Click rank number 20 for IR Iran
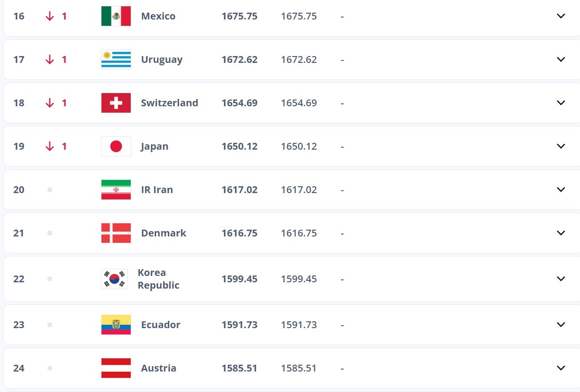Image resolution: width=580 pixels, height=392 pixels. coord(19,190)
